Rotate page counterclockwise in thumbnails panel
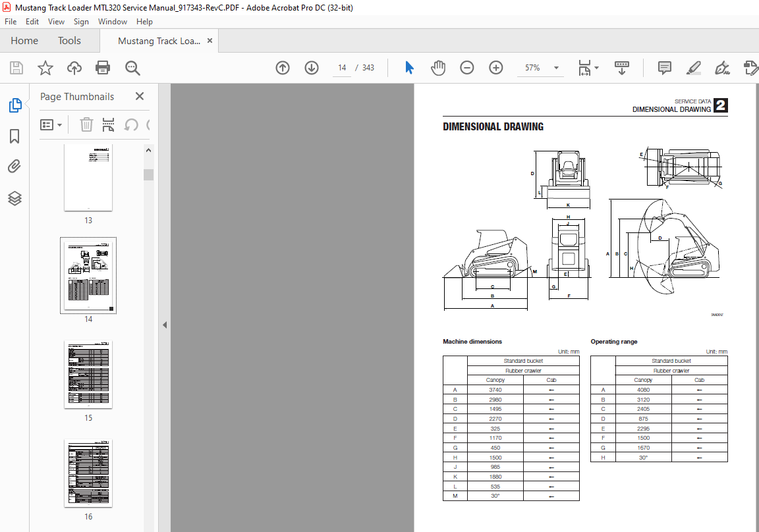The width and height of the screenshot is (759, 532). click(130, 125)
